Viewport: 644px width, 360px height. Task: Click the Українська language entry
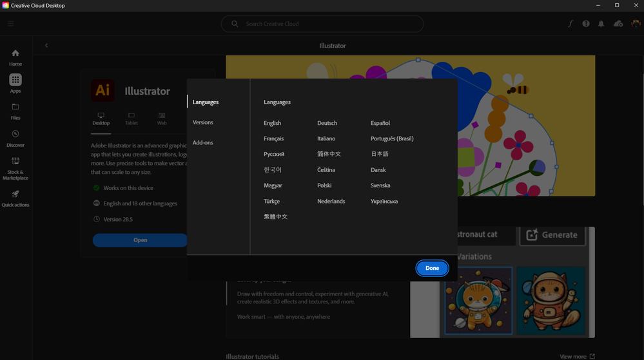click(x=384, y=201)
